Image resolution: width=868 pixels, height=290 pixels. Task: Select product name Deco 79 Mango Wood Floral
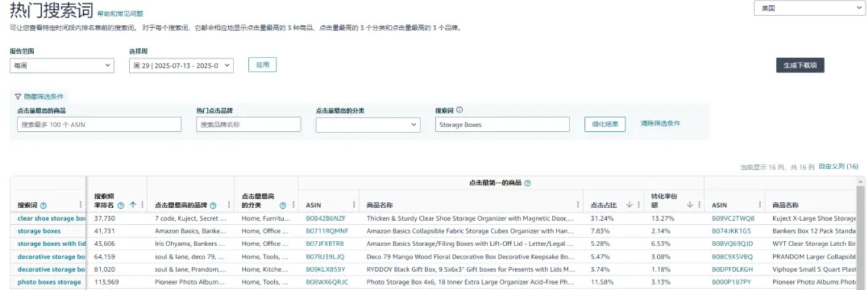[x=470, y=256]
